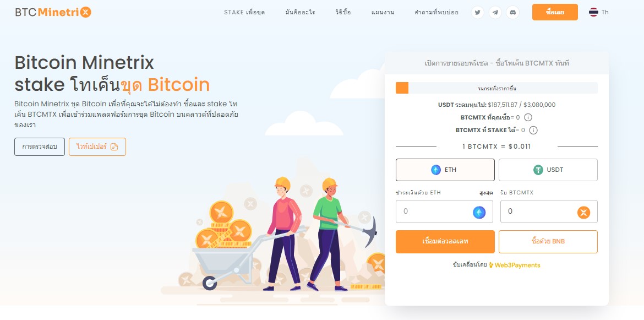Image resolution: width=644 pixels, height=320 pixels.
Task: Open the STAKE เพื่อขุด menu item
Action: pos(244,12)
